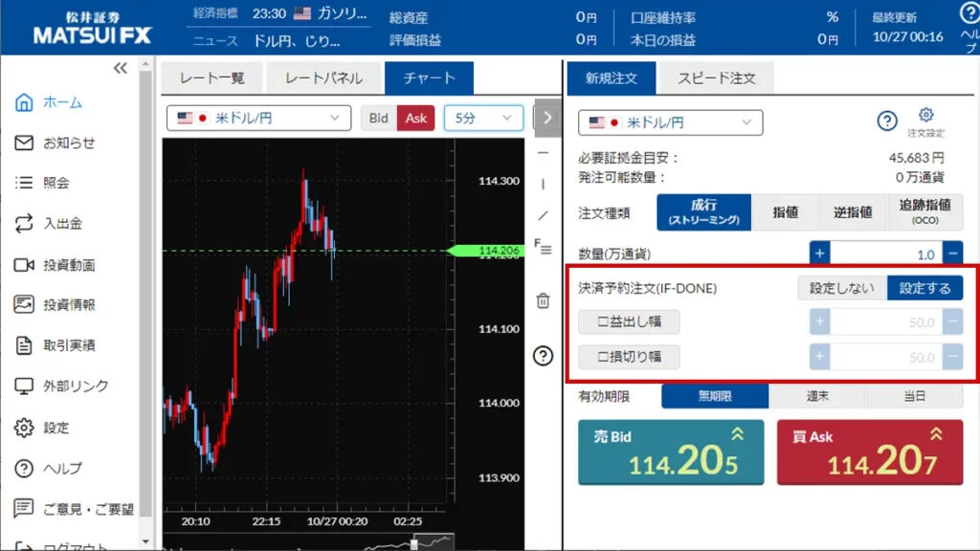Open the chart currency pair dropdown 米ドル/円

tap(258, 118)
